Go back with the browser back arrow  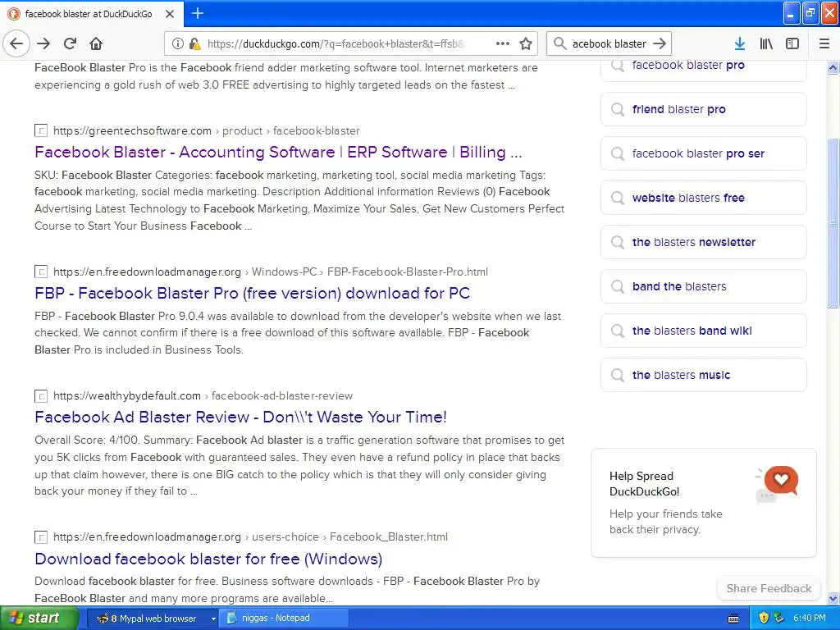click(16, 43)
